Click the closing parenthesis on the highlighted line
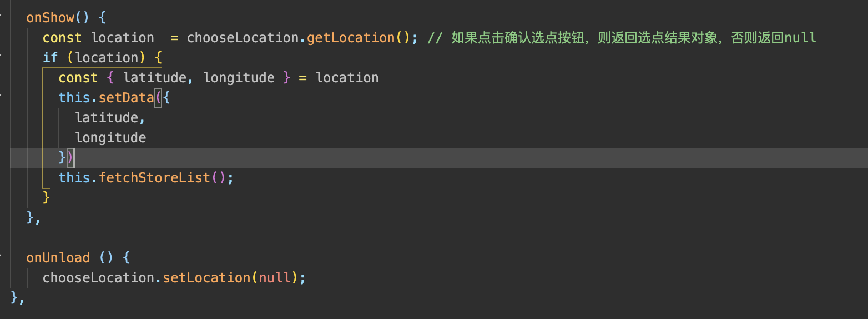868x319 pixels. coord(70,158)
